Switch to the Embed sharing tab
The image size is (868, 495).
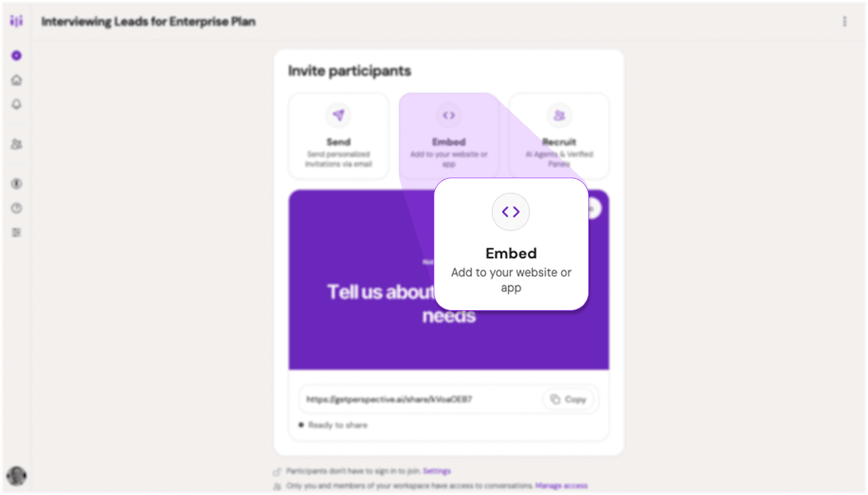(448, 135)
